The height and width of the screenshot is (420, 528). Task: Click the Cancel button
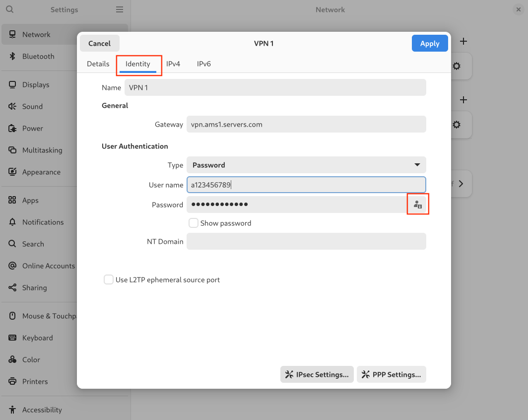[99, 44]
